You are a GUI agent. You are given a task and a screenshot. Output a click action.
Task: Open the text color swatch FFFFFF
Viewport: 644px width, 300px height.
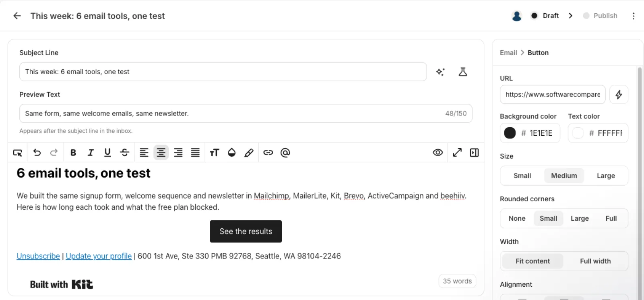[578, 133]
